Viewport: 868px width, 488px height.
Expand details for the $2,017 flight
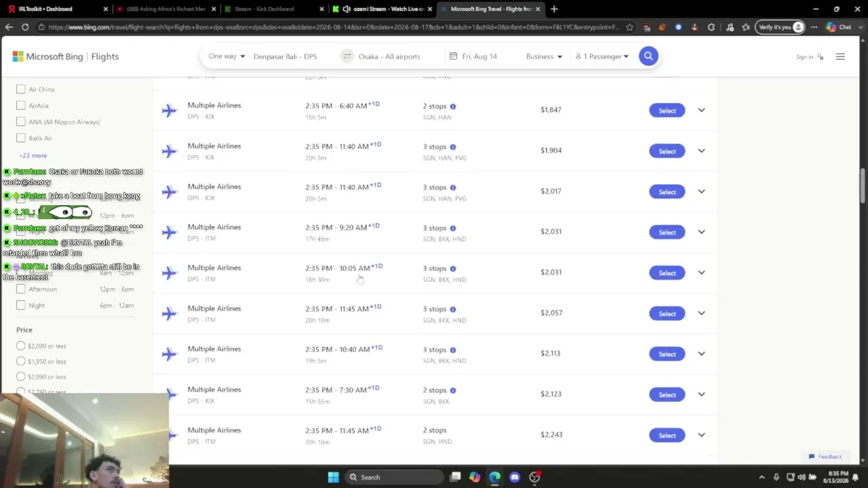point(701,191)
